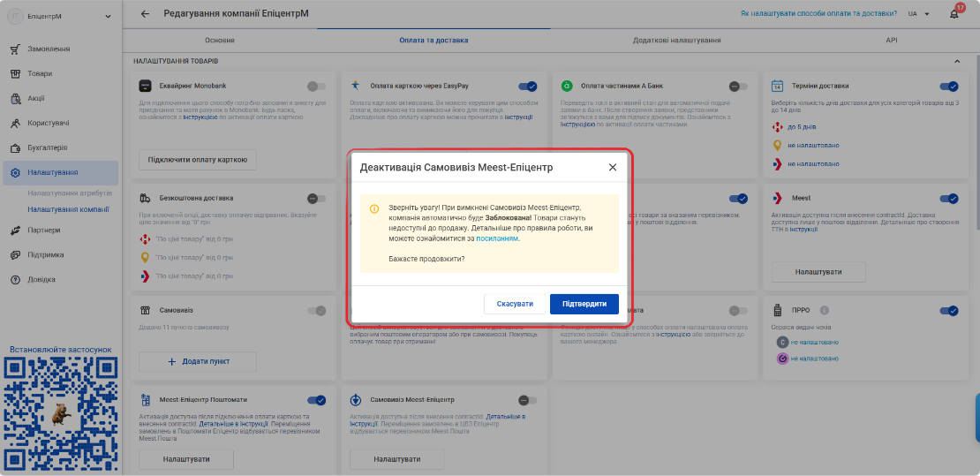Click the Безкоштовна доставка truck icon
Image resolution: width=980 pixels, height=476 pixels.
tap(145, 199)
